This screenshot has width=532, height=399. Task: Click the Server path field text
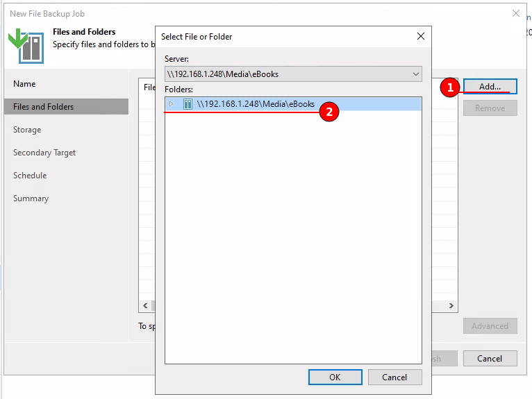pos(222,74)
